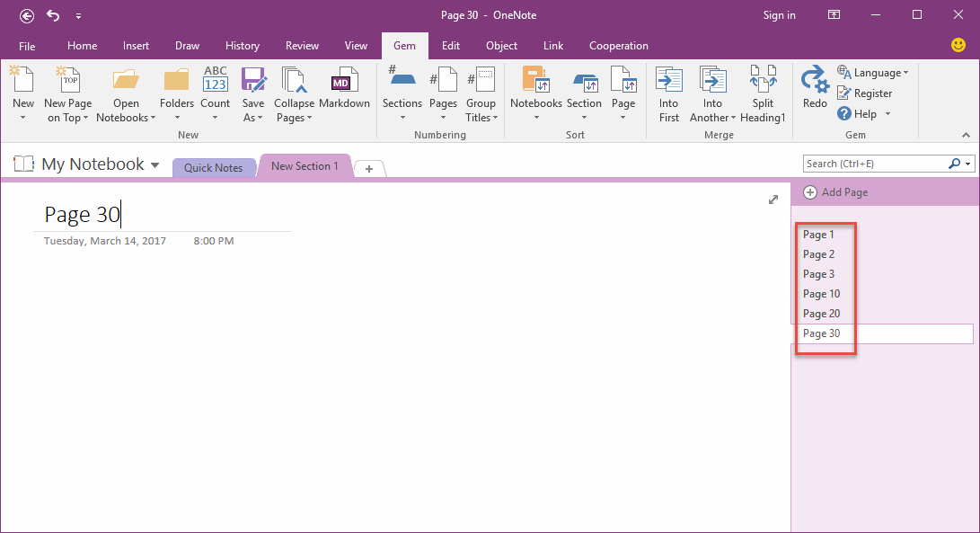This screenshot has width=980, height=533.
Task: Click the Sort Notebooks icon
Action: pyautogui.click(x=535, y=80)
